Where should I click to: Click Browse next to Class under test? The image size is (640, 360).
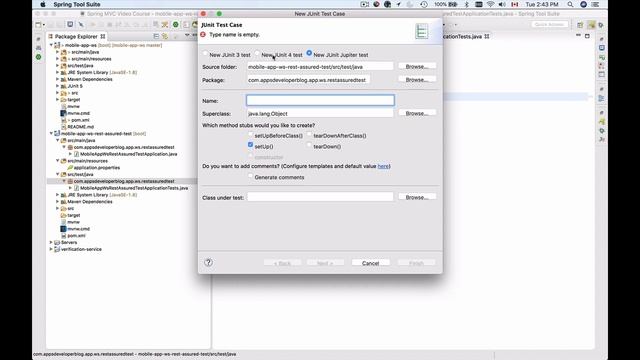pos(417,197)
